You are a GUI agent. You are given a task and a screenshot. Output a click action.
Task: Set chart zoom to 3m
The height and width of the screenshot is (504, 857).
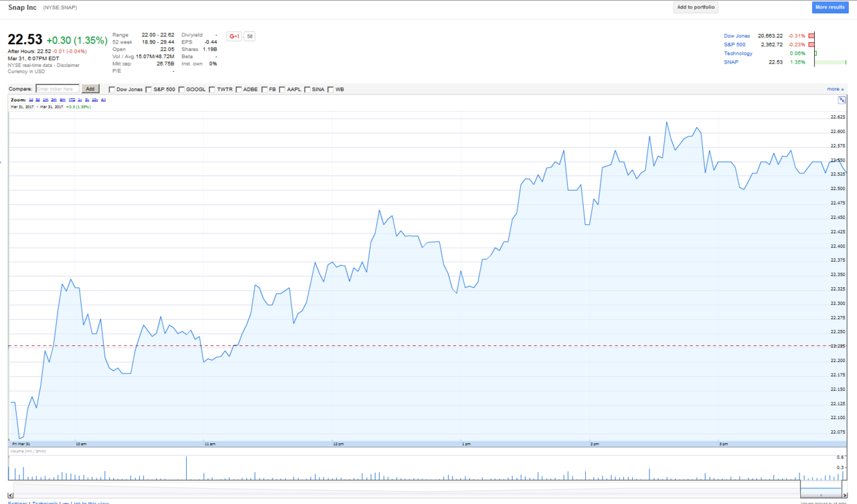(54, 100)
